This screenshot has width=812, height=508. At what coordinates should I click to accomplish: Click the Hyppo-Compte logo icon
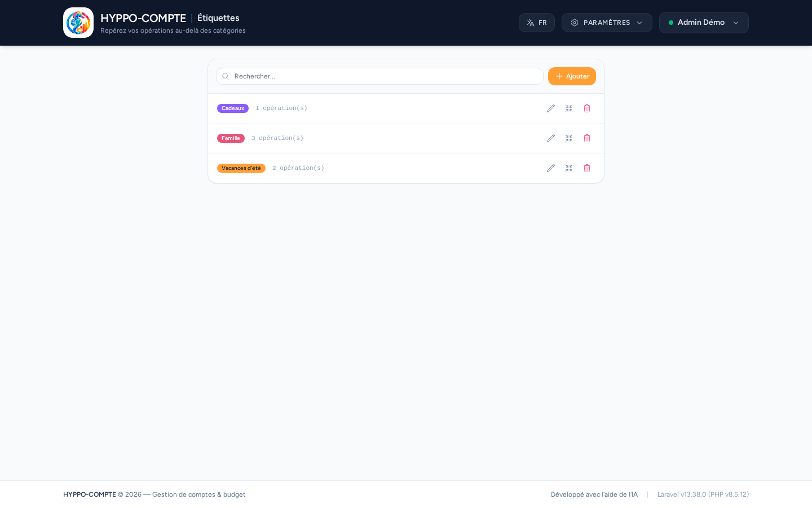coord(78,23)
